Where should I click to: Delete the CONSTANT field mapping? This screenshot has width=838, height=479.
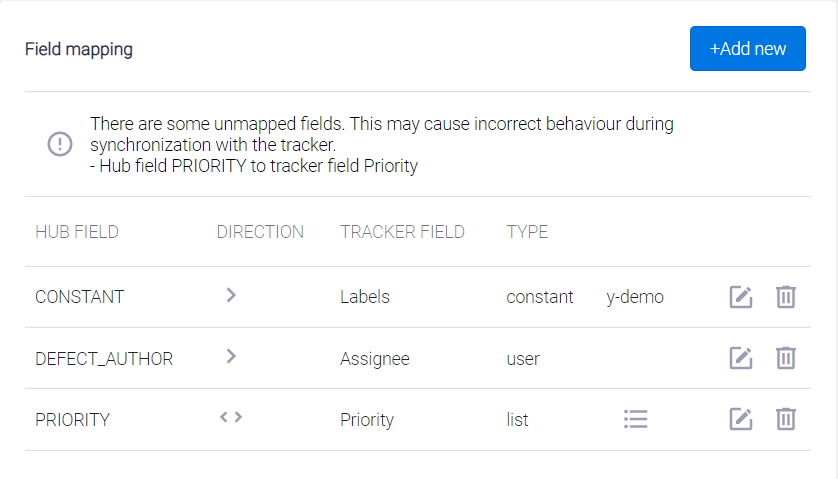786,297
